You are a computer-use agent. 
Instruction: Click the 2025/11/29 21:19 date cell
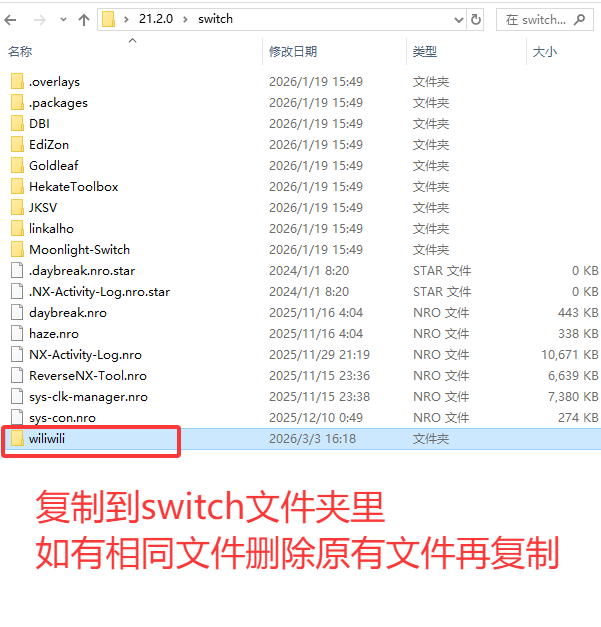319,355
